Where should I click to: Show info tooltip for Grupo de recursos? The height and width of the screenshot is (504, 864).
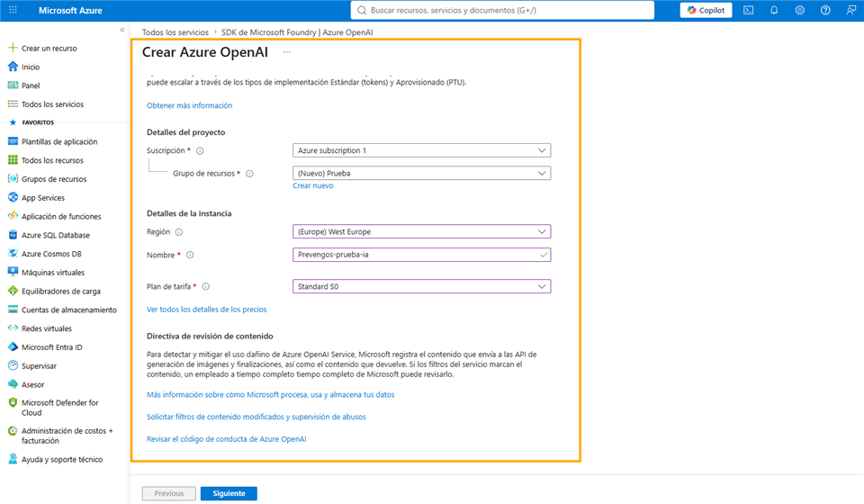(x=249, y=174)
